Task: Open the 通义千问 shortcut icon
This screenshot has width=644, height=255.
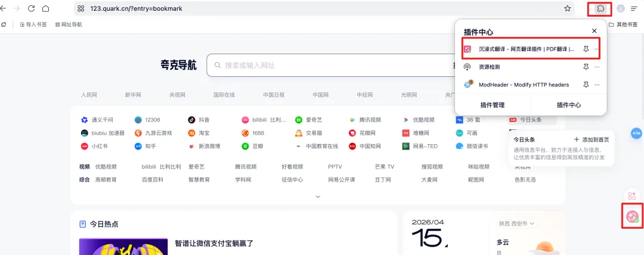Action: [84, 120]
